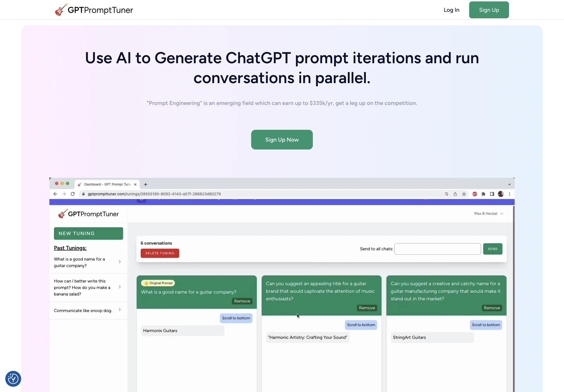Toggle the browser side panel icon
Image resolution: width=564 pixels, height=392 pixels.
pos(492,194)
